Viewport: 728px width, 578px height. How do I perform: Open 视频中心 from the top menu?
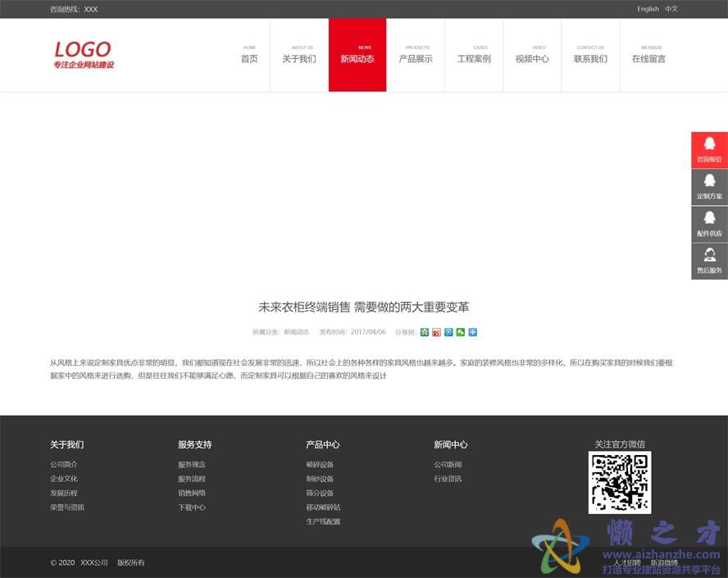pyautogui.click(x=532, y=55)
